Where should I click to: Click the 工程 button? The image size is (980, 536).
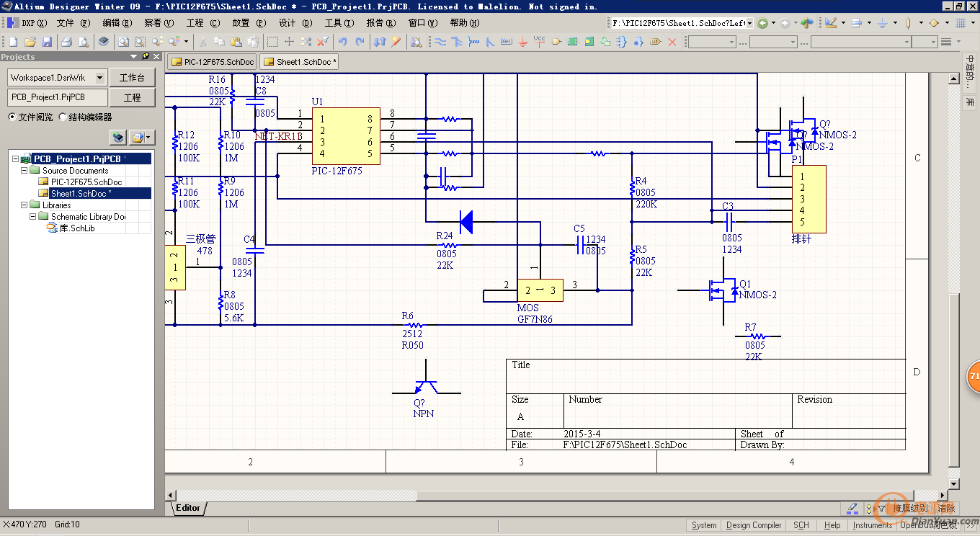(132, 97)
